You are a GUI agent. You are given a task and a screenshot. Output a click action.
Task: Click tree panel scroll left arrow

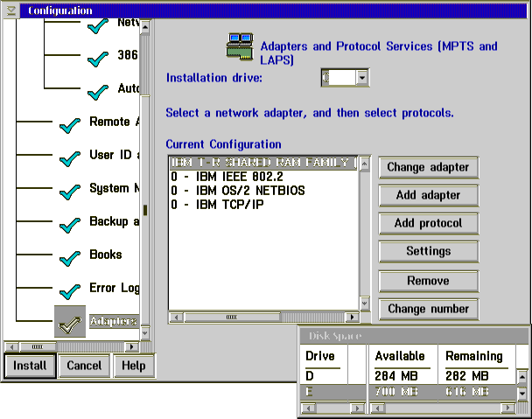(12, 346)
